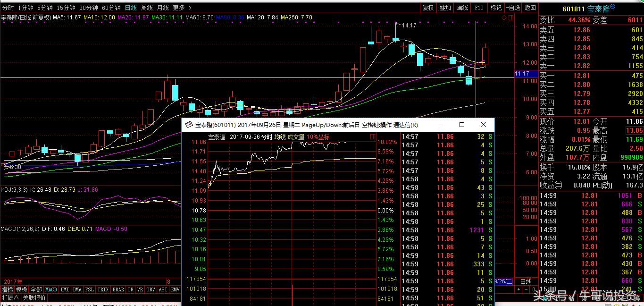
Task: Click the MACD(12,26,9) indicator label
Action: (20, 229)
